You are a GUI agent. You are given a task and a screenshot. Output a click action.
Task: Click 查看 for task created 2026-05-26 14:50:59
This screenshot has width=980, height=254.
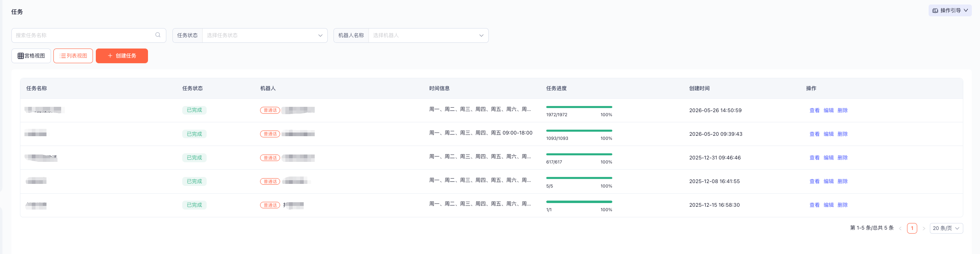[x=814, y=110]
